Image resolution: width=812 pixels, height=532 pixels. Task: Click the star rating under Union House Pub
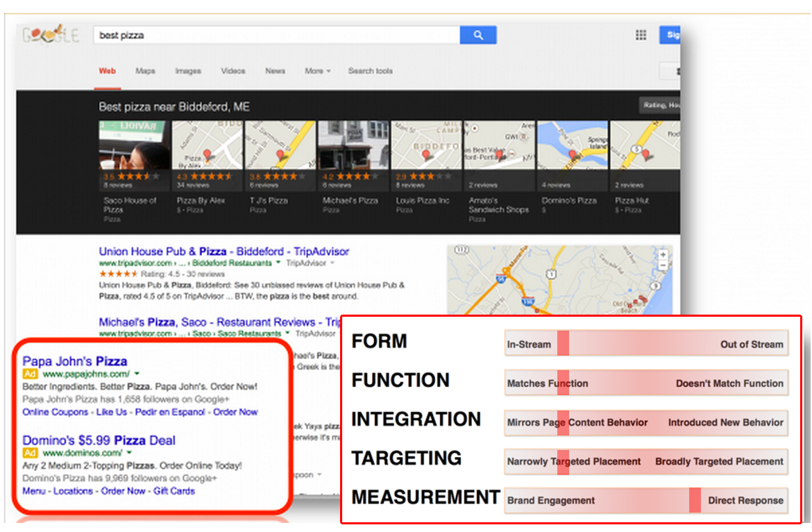click(117, 274)
